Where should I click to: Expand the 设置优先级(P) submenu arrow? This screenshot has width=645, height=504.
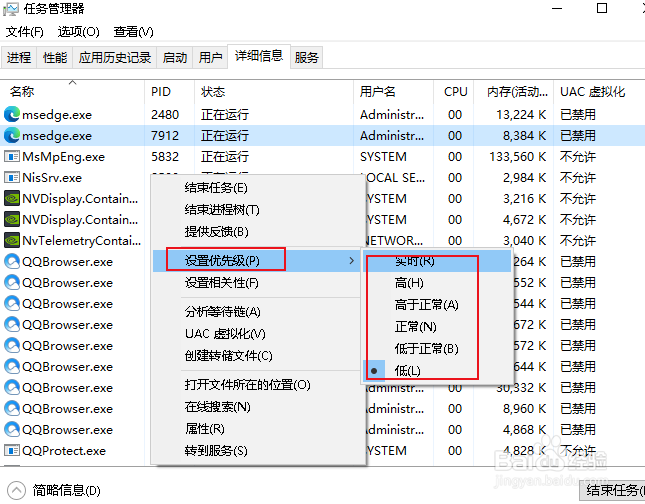[351, 260]
